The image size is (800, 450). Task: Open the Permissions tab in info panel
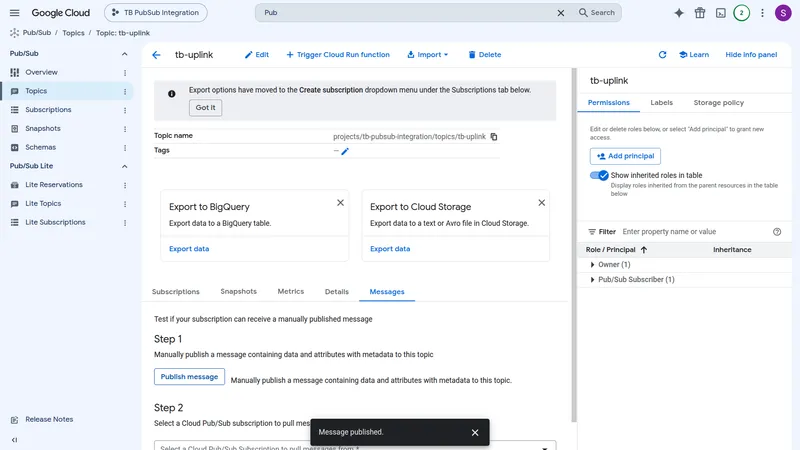609,103
